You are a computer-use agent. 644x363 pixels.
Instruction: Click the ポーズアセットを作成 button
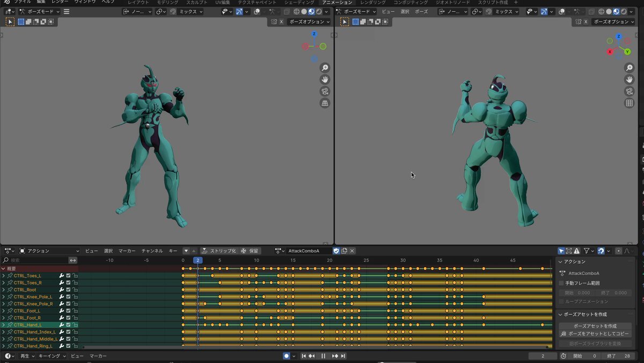[595, 326]
